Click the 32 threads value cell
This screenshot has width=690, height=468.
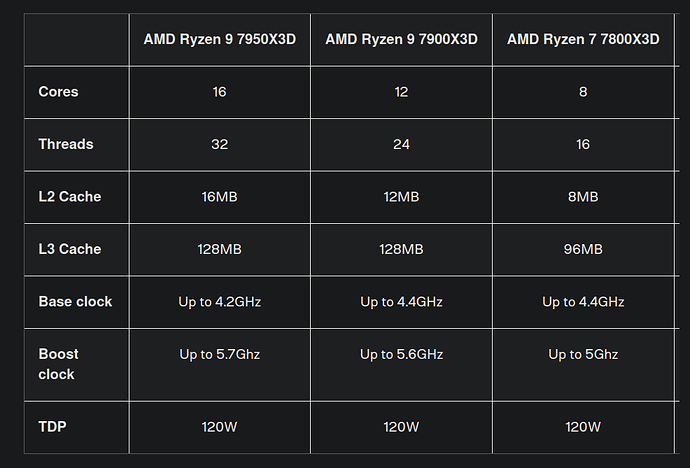click(x=219, y=144)
